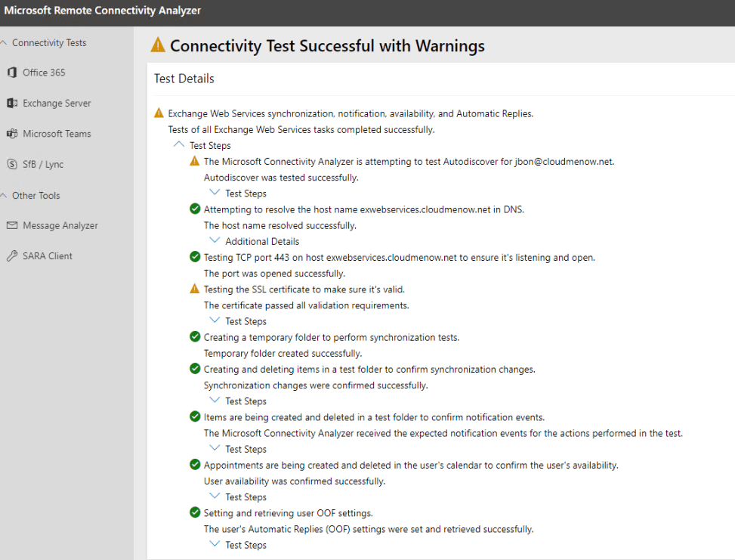Click warning icon beside SSL certificate test
The width and height of the screenshot is (735, 560).
[195, 289]
